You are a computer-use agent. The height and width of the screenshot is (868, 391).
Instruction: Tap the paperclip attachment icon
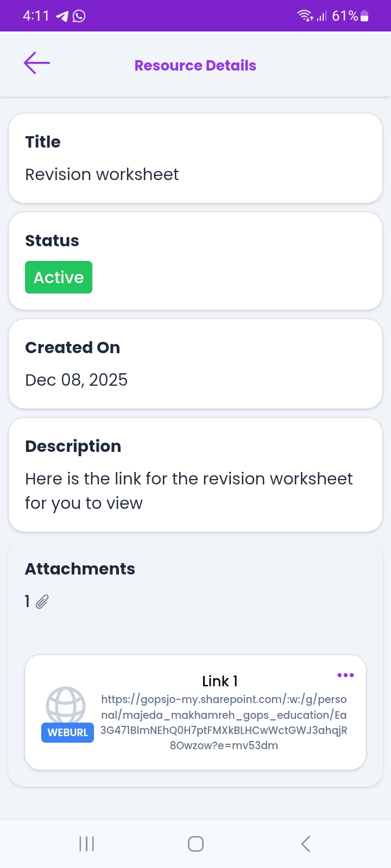[42, 602]
